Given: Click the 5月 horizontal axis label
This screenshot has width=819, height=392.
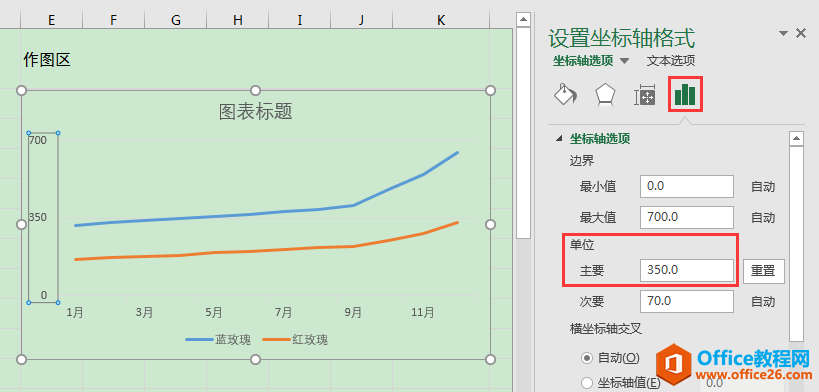Looking at the screenshot, I should click(x=214, y=313).
